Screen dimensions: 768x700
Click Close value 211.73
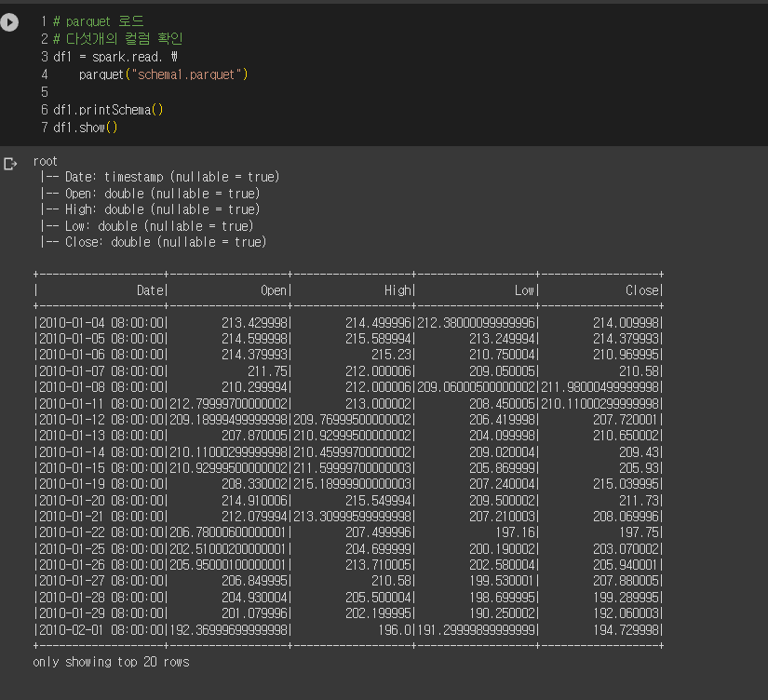click(x=640, y=501)
